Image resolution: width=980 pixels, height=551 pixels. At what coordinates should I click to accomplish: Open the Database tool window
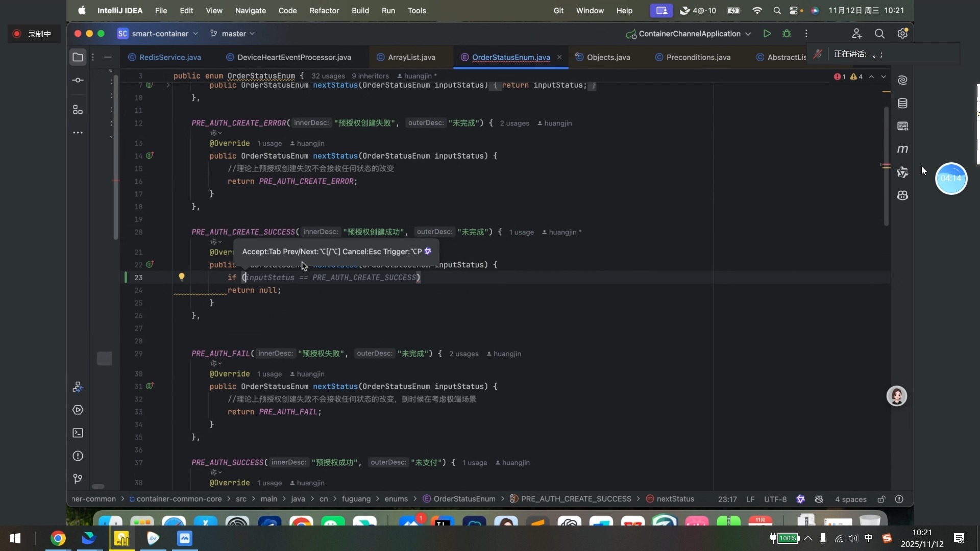902,104
